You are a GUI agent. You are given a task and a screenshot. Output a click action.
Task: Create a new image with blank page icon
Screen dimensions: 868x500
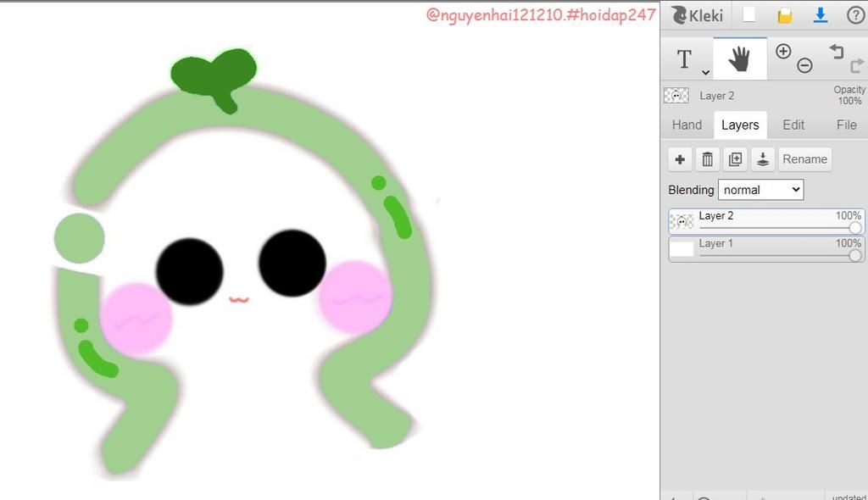[x=749, y=15]
